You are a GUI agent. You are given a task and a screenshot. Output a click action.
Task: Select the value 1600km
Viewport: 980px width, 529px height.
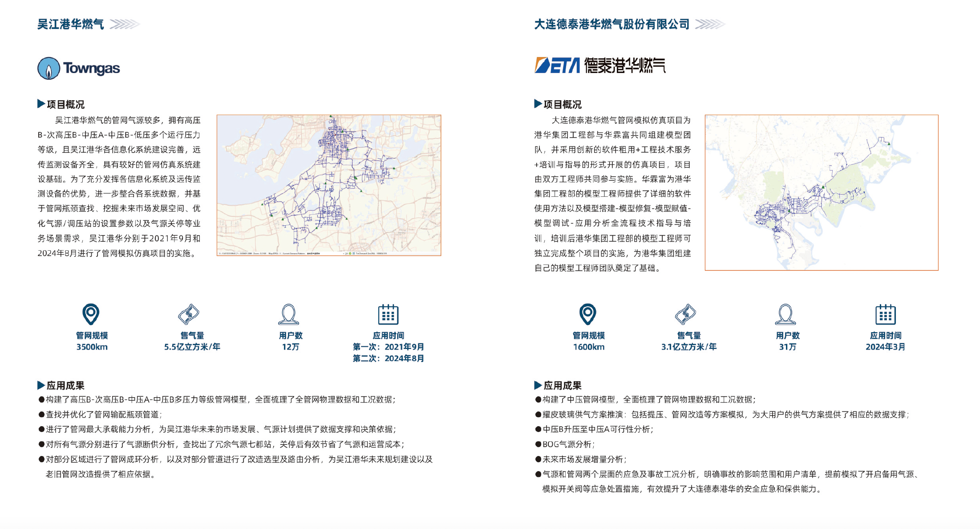[589, 347]
